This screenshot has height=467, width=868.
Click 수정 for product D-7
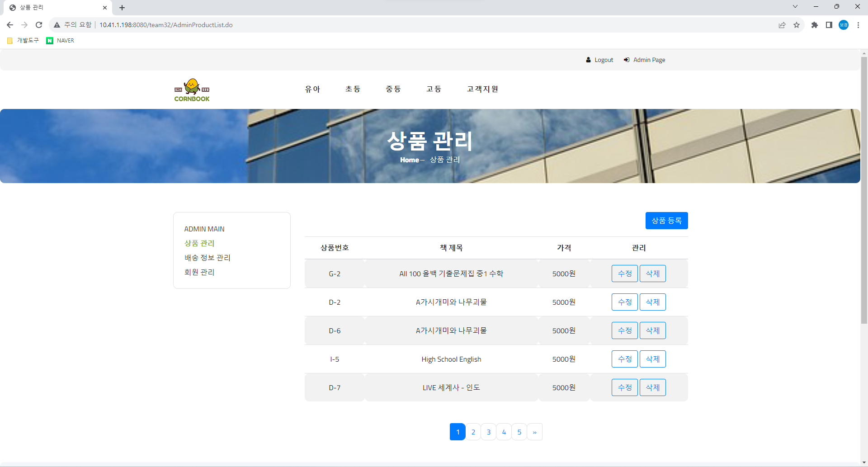(x=624, y=387)
